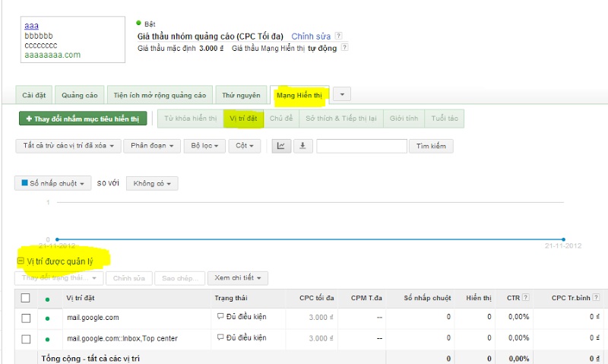Open help icon next to tự động

[x=344, y=47]
